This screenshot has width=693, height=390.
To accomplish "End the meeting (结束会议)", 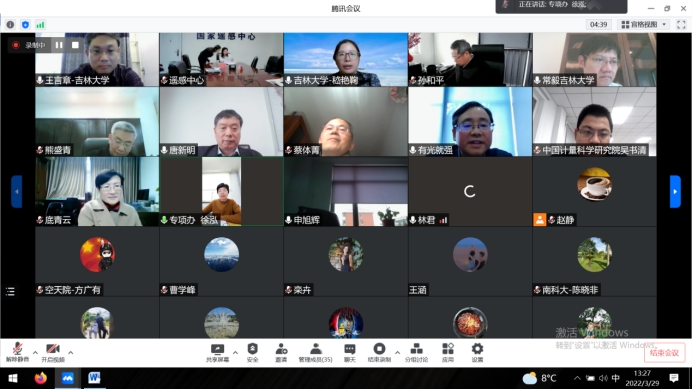I will tap(664, 352).
